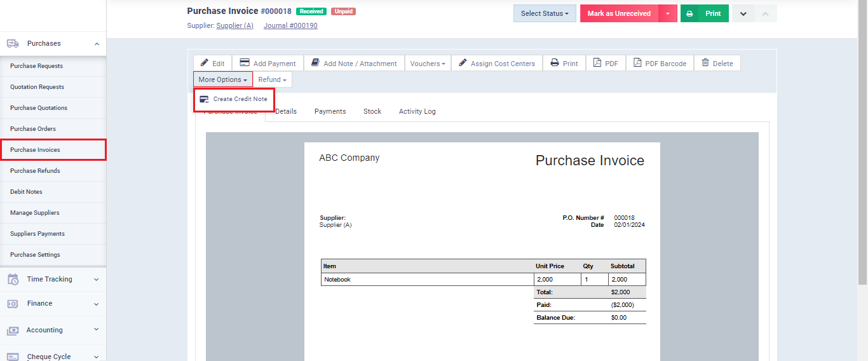The image size is (868, 361).
Task: Open the Supplier (A) link
Action: tap(234, 25)
